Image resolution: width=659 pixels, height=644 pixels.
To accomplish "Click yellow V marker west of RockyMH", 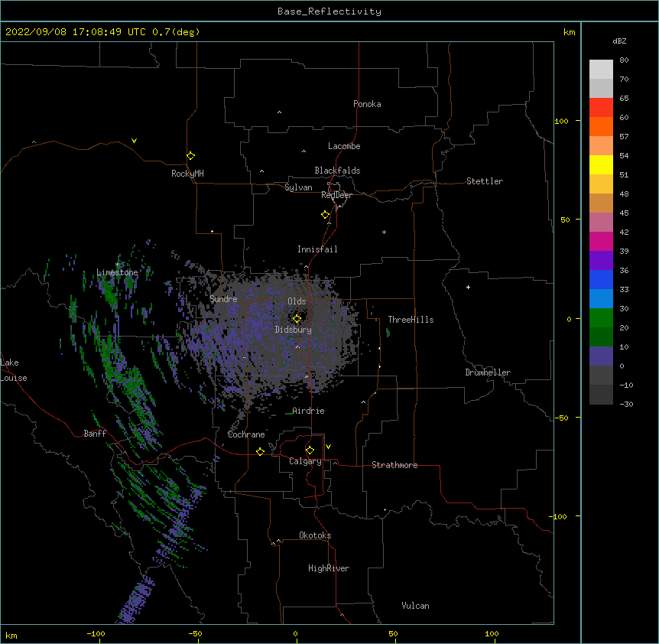I will tap(134, 141).
